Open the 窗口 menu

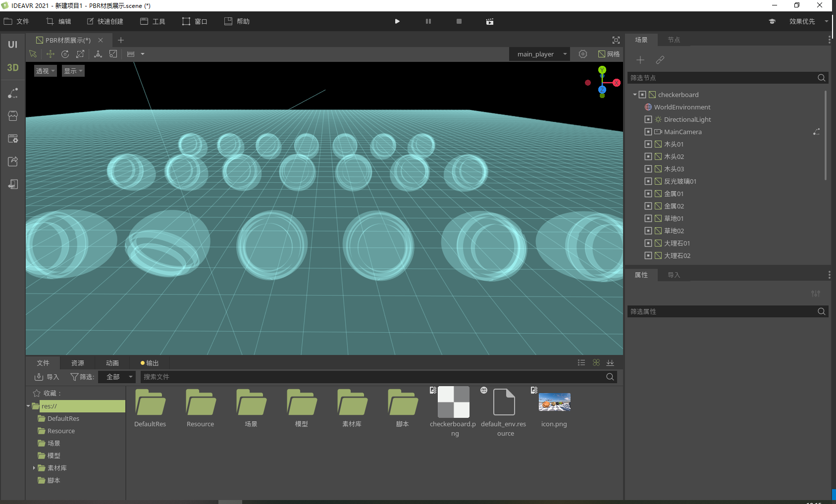pos(195,21)
